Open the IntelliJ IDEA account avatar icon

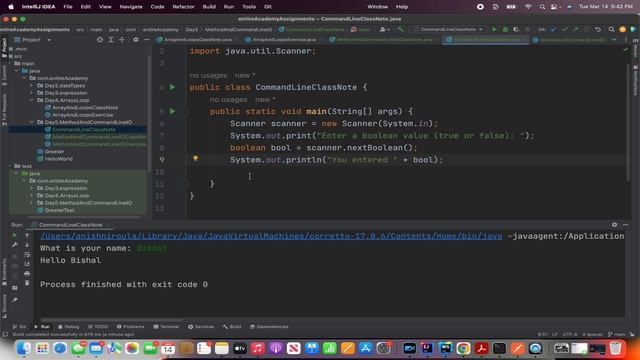pyautogui.click(x=622, y=29)
